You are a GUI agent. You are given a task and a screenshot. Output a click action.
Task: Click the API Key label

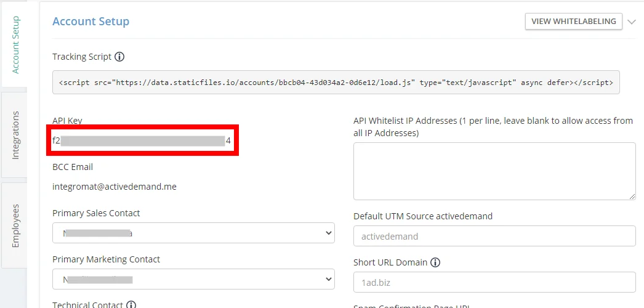click(x=67, y=121)
